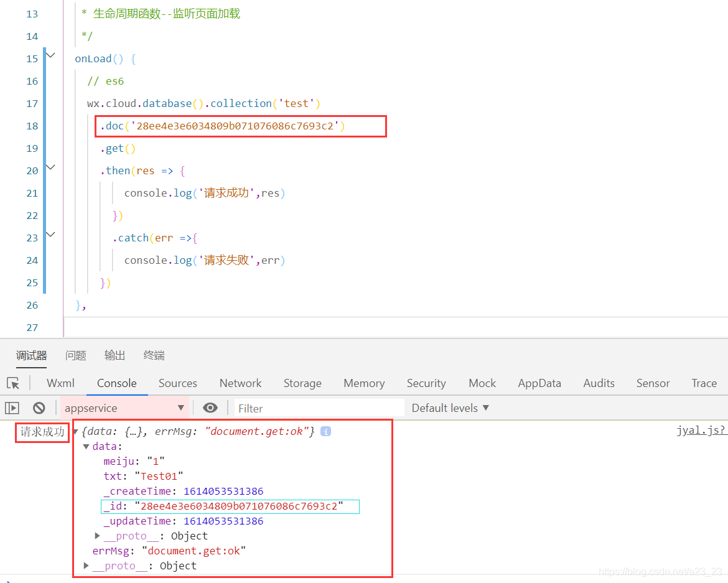Open the Trace panel
The height and width of the screenshot is (583, 728).
pos(704,383)
